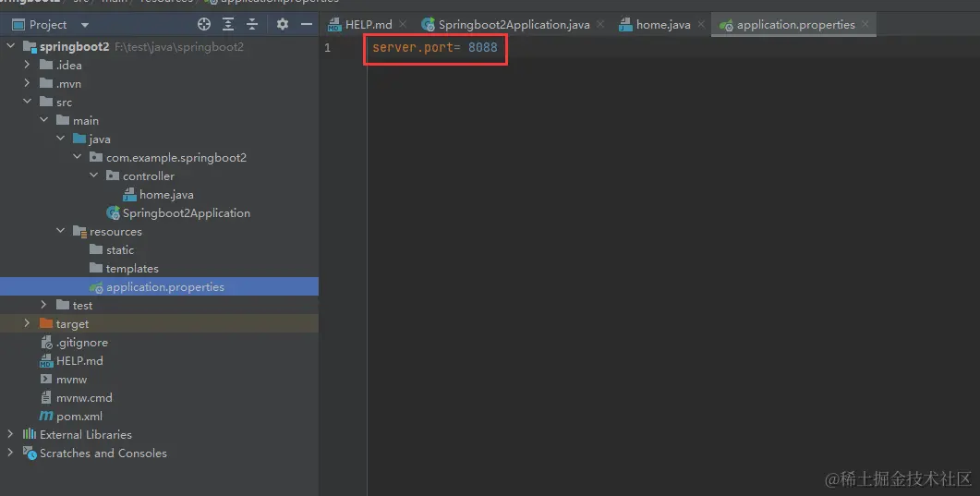Click the src folder icon
Screen dimensions: 980x496
click(45, 102)
